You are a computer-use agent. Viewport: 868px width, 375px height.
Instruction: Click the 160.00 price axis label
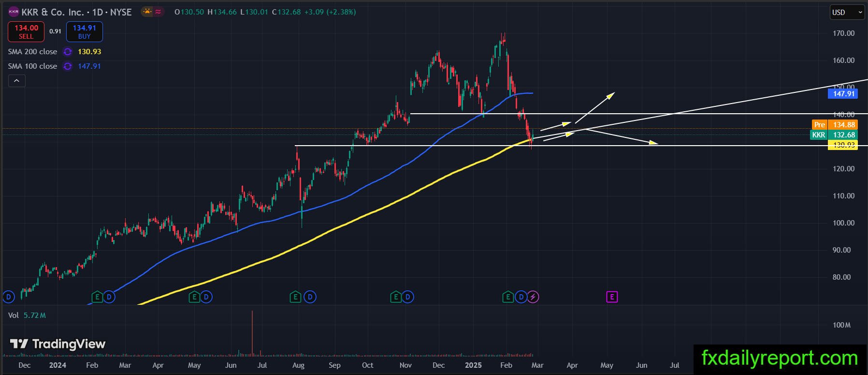843,60
